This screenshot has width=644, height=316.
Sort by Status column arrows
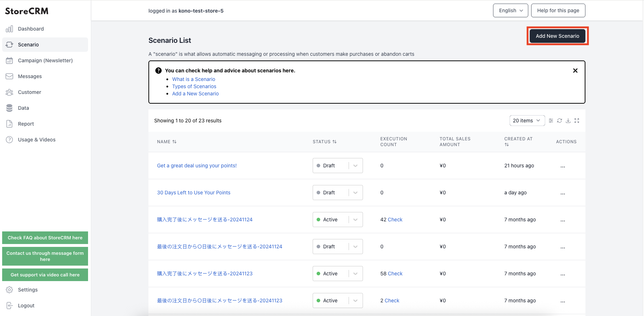click(335, 142)
